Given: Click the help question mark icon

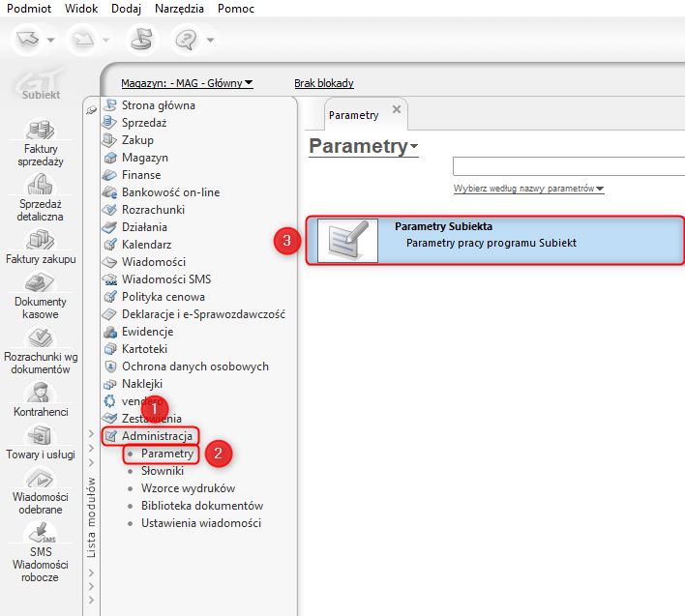Looking at the screenshot, I should point(186,40).
